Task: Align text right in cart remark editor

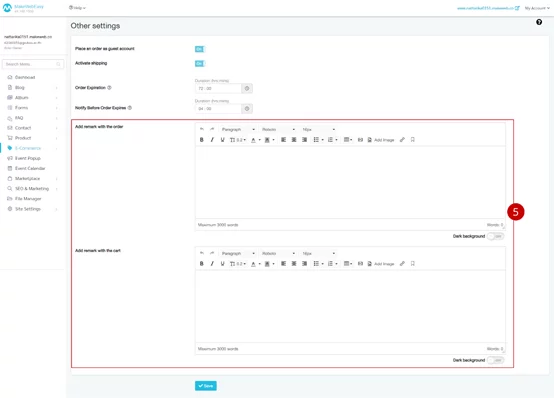Action: (304, 264)
